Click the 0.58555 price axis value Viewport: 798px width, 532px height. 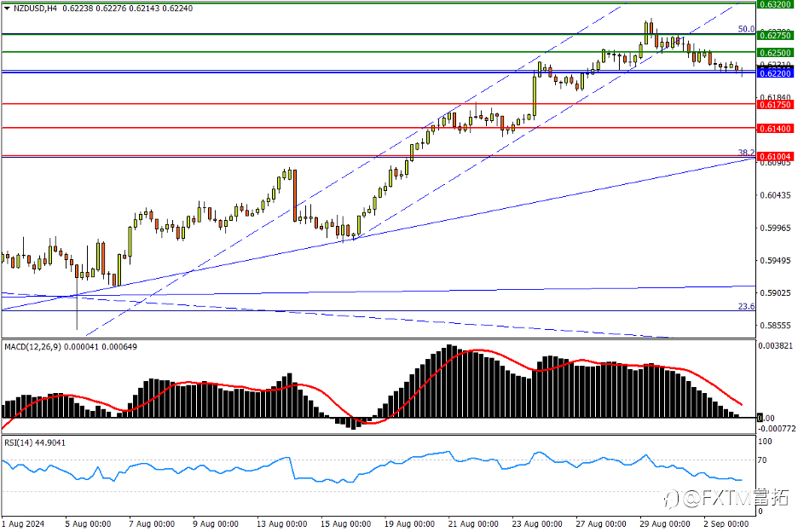(776, 326)
